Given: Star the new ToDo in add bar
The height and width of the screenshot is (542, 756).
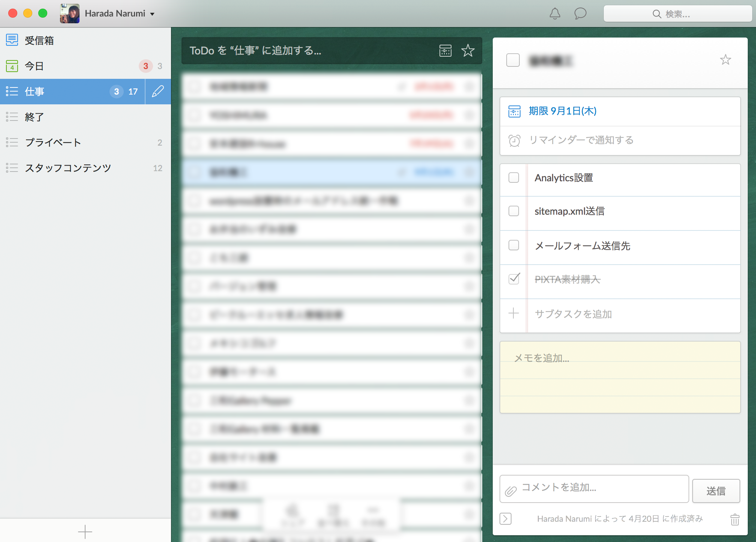Looking at the screenshot, I should [x=468, y=51].
